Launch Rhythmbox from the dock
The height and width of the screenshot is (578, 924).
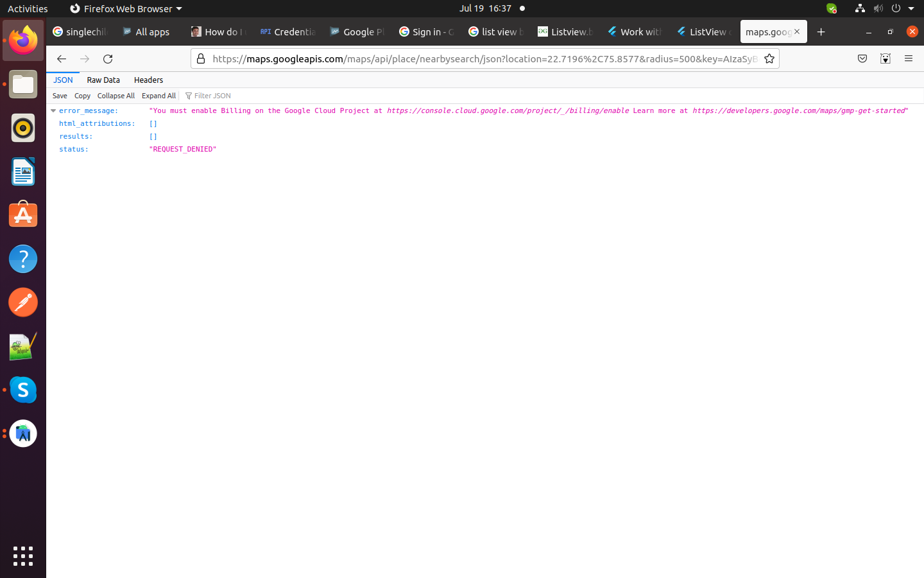pos(23,128)
